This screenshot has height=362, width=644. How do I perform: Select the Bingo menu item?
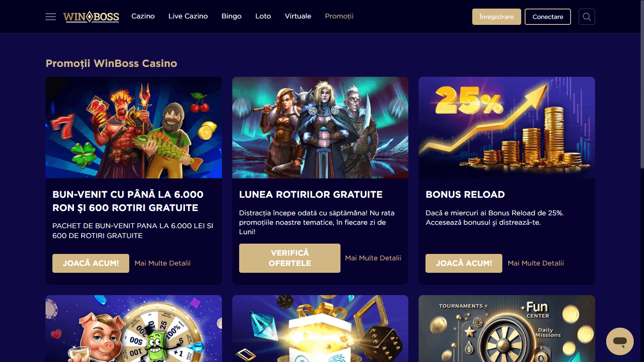click(x=231, y=16)
